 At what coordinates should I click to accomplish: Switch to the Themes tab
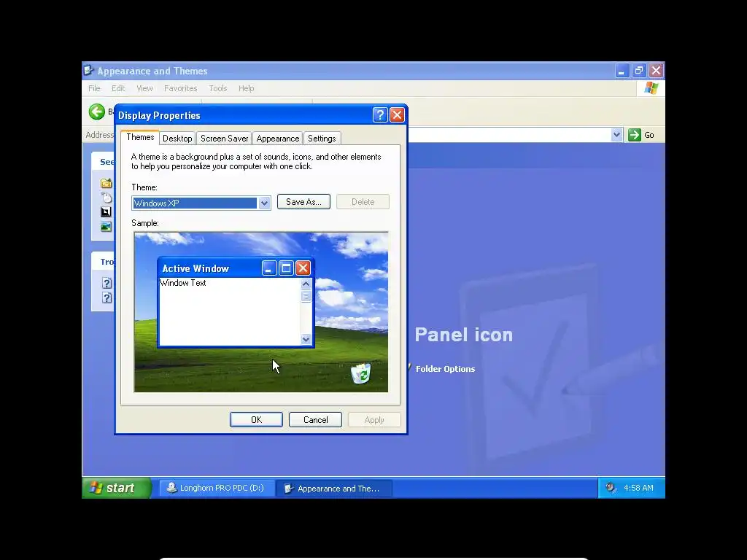(140, 137)
